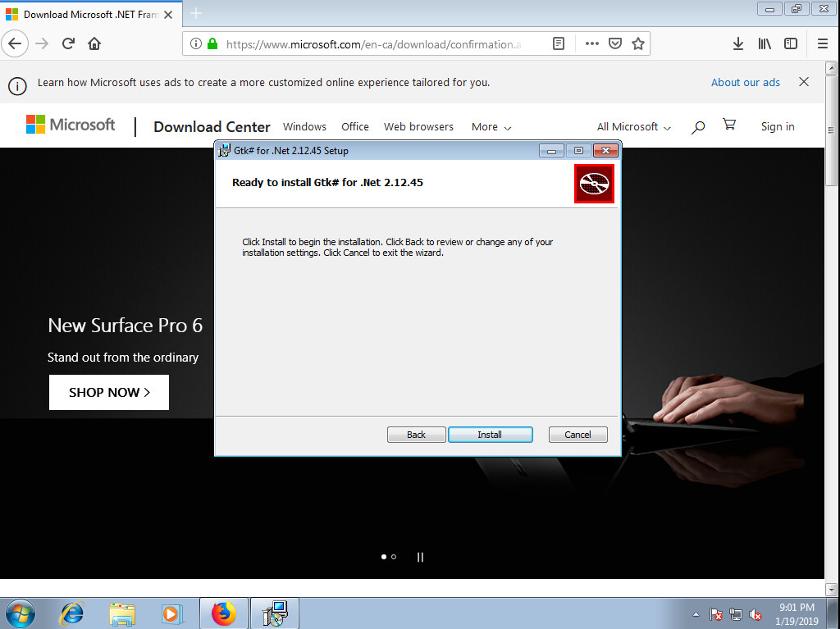Expand the More dropdown
840x629 pixels.
tap(491, 127)
